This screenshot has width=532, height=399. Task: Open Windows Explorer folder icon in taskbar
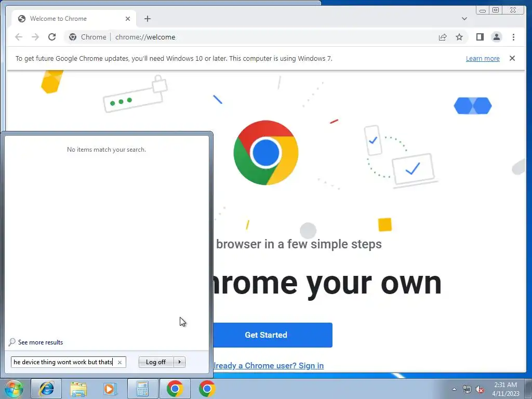click(78, 389)
